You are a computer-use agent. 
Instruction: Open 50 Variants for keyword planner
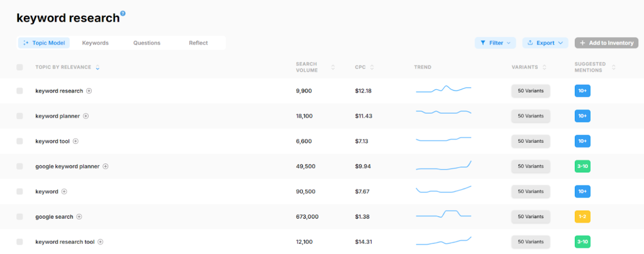pyautogui.click(x=530, y=116)
